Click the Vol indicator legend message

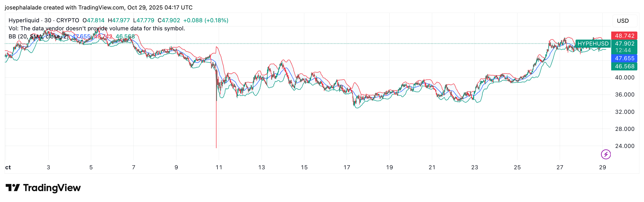[97, 28]
